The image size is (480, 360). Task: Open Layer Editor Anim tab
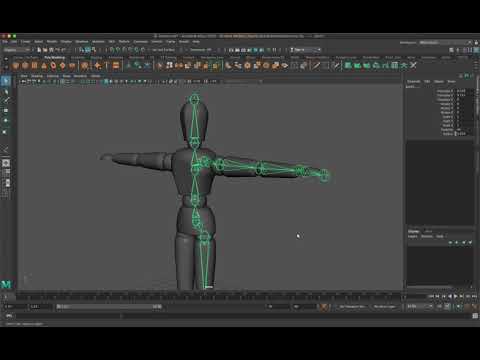(x=428, y=231)
